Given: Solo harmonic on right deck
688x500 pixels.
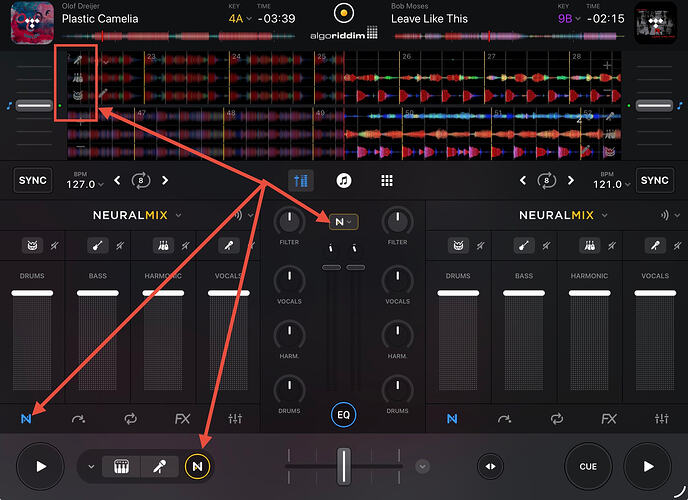Looking at the screenshot, I should (589, 246).
